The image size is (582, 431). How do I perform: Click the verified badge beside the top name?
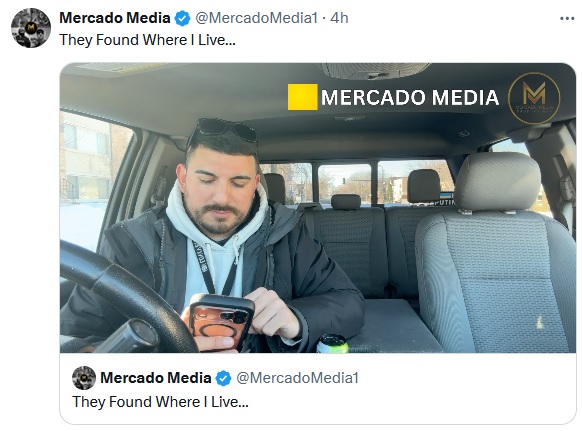pyautogui.click(x=183, y=18)
